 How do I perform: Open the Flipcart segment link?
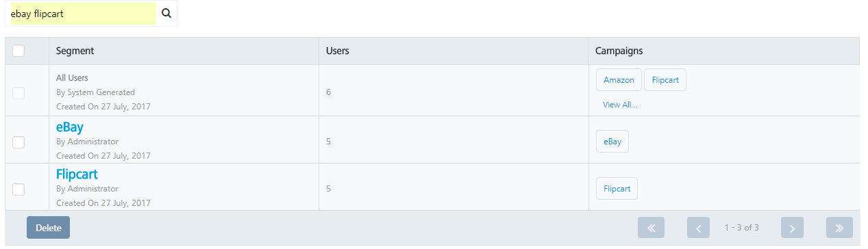pyautogui.click(x=77, y=174)
